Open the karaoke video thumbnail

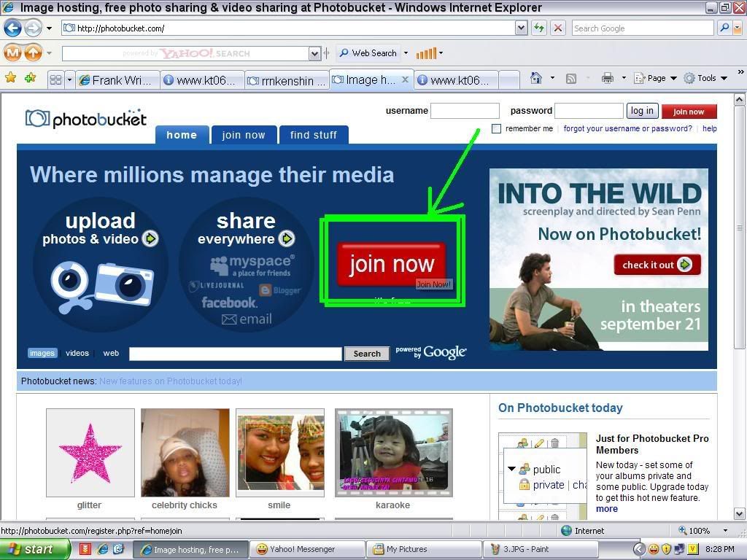tap(393, 453)
